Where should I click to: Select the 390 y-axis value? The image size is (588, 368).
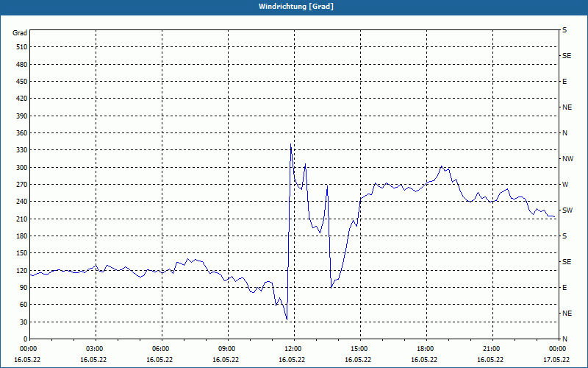22,116
